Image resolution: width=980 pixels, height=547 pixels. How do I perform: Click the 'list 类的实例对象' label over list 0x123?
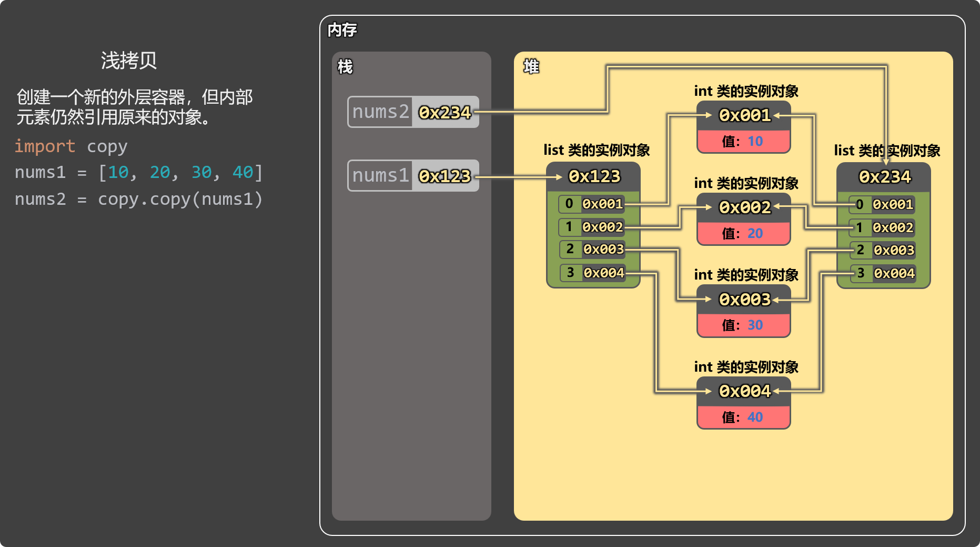597,150
